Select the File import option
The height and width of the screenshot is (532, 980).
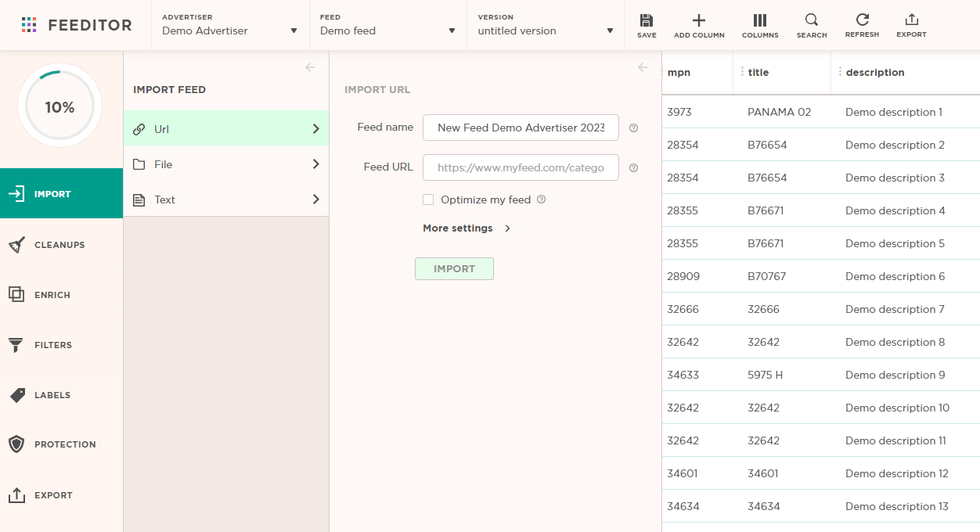click(226, 164)
